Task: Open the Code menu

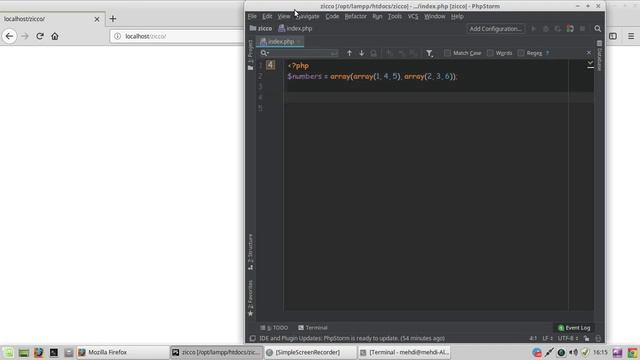Action: (332, 16)
